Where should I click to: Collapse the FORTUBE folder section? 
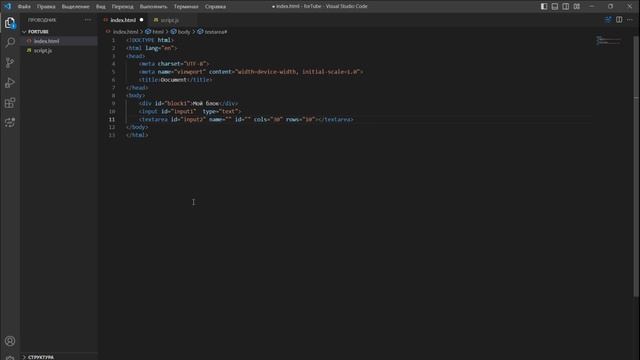[38, 31]
